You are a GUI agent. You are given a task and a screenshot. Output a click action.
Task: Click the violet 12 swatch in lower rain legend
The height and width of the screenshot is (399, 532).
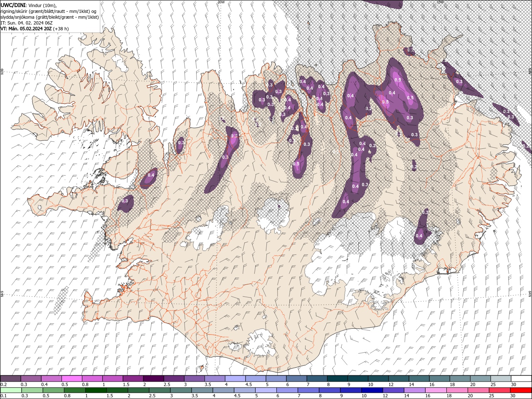[393, 390]
